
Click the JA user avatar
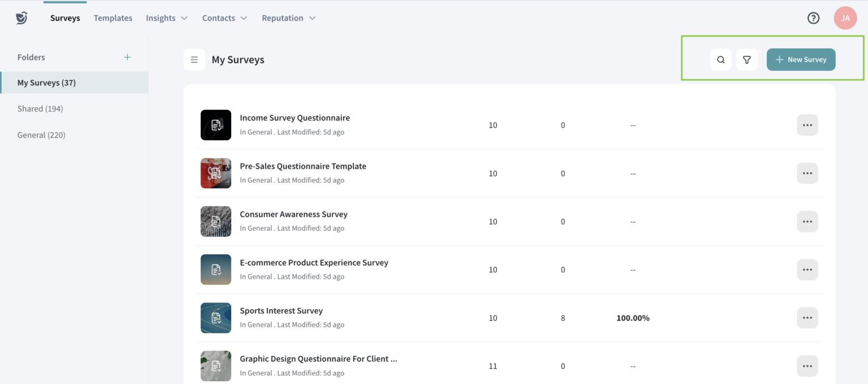(x=845, y=18)
